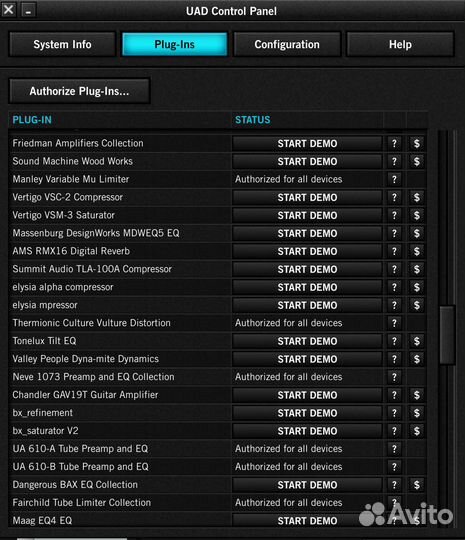Image resolution: width=465 pixels, height=540 pixels.
Task: Select the Neve 1073 Preamp and EQ Collection name
Action: coord(93,377)
